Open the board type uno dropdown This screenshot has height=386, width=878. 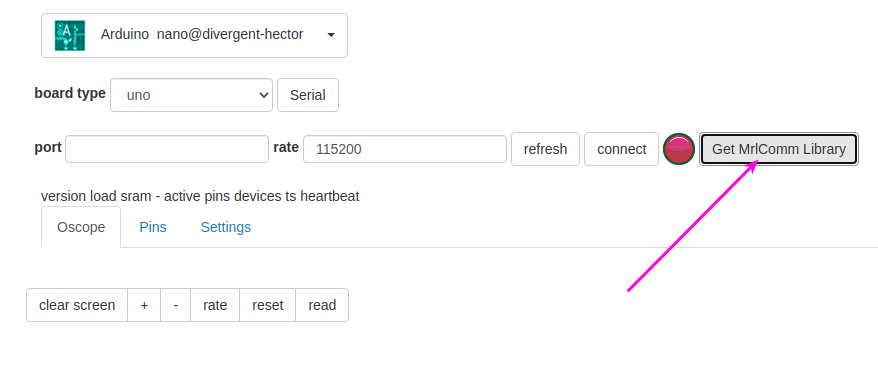(192, 95)
